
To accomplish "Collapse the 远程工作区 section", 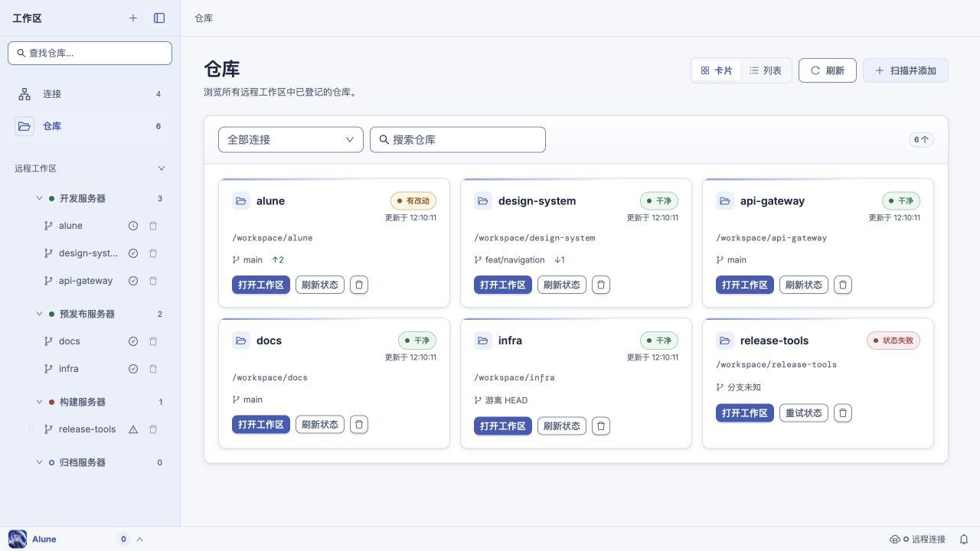I will coord(161,168).
